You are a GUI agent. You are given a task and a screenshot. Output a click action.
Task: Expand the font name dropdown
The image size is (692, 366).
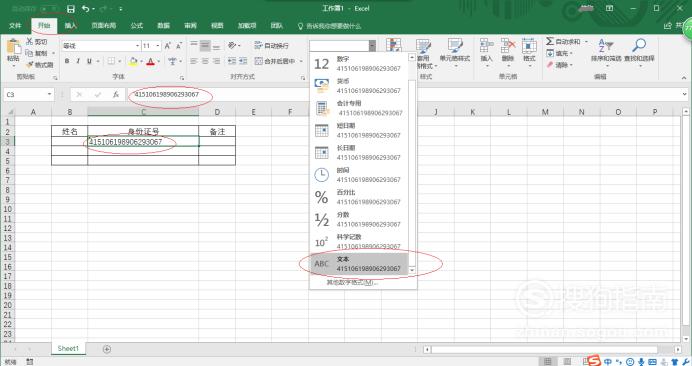coord(137,46)
